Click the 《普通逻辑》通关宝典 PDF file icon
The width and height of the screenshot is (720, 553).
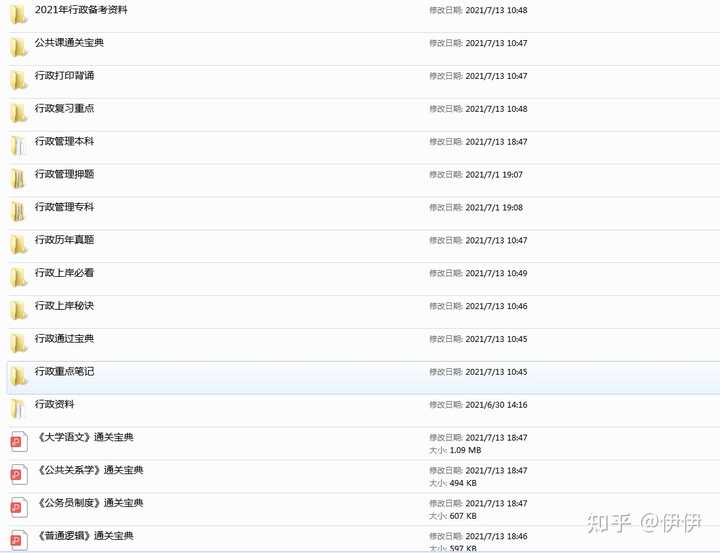[x=19, y=540]
